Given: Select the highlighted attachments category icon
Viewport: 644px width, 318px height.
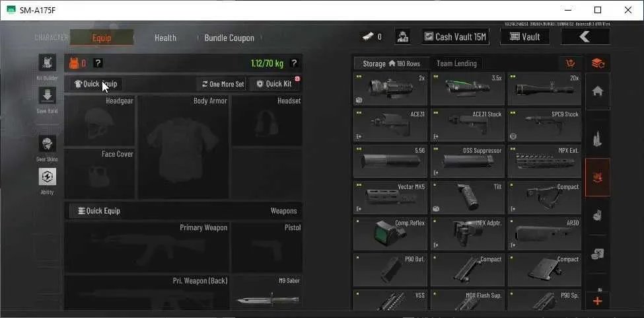Looking at the screenshot, I should pyautogui.click(x=598, y=177).
